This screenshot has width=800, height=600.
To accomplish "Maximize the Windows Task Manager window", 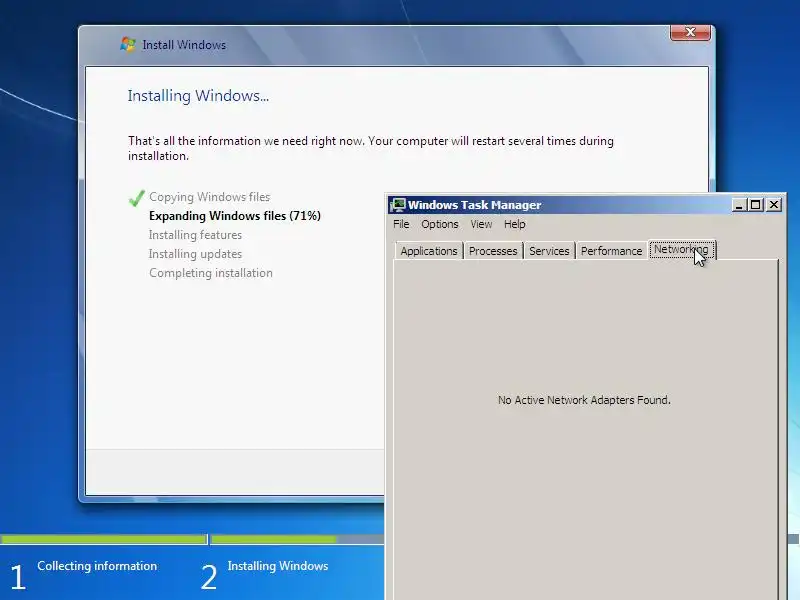I will tap(756, 205).
